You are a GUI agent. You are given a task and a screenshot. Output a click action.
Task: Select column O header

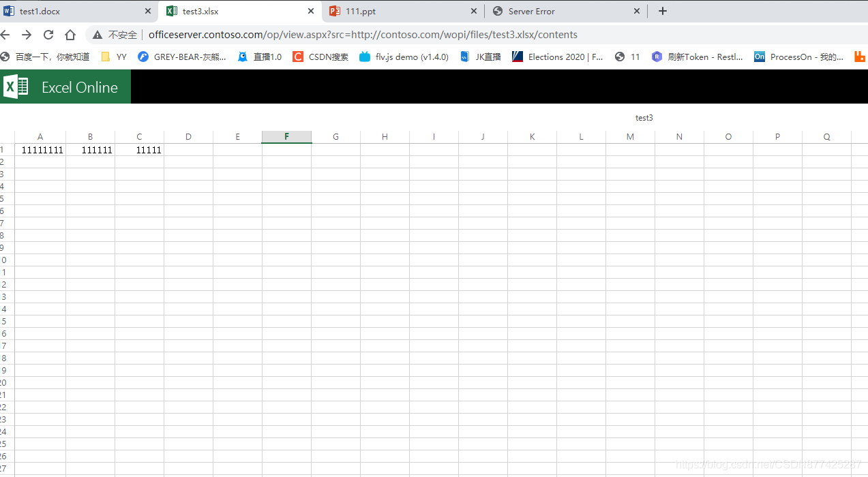tap(728, 137)
